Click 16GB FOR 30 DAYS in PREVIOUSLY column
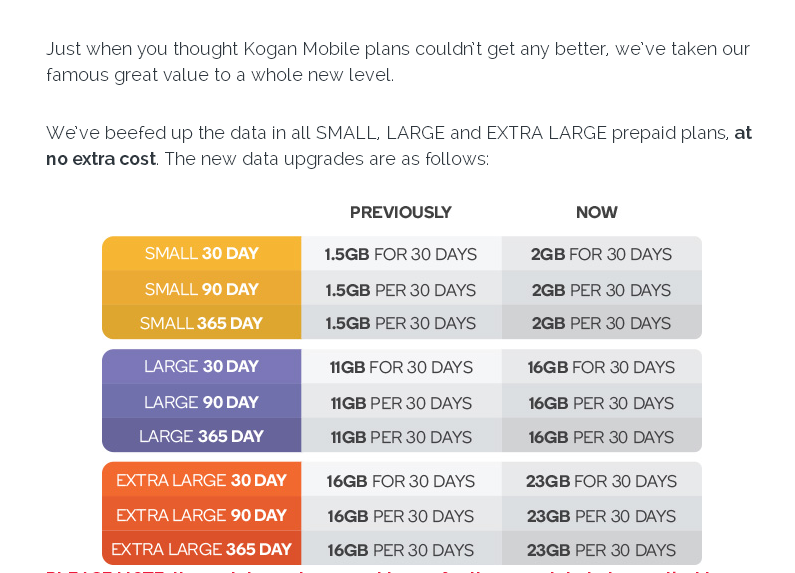Viewport: 795px width, 573px height. point(401,481)
